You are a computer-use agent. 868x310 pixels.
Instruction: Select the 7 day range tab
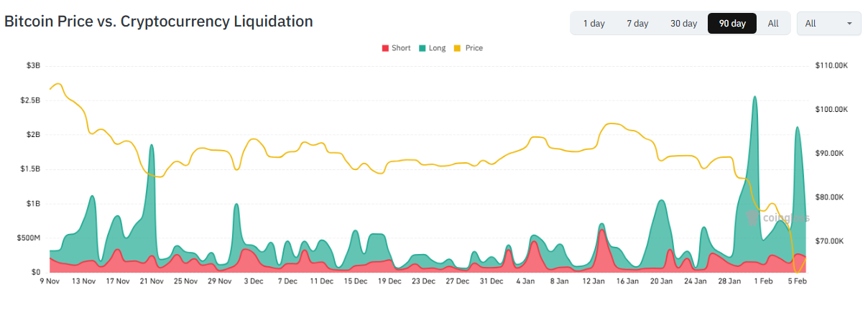tap(637, 24)
